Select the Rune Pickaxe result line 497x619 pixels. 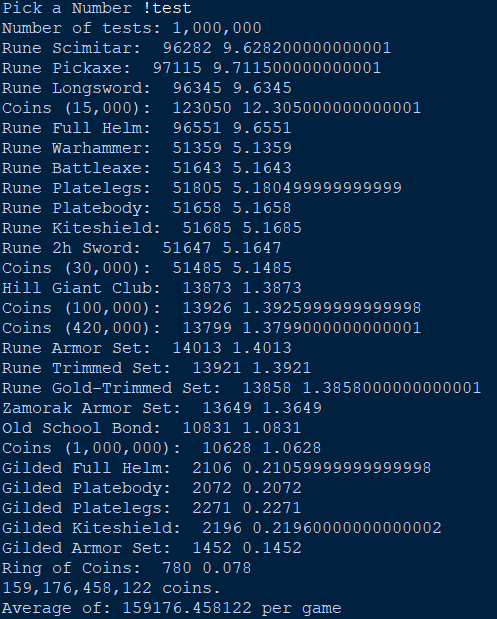192,68
